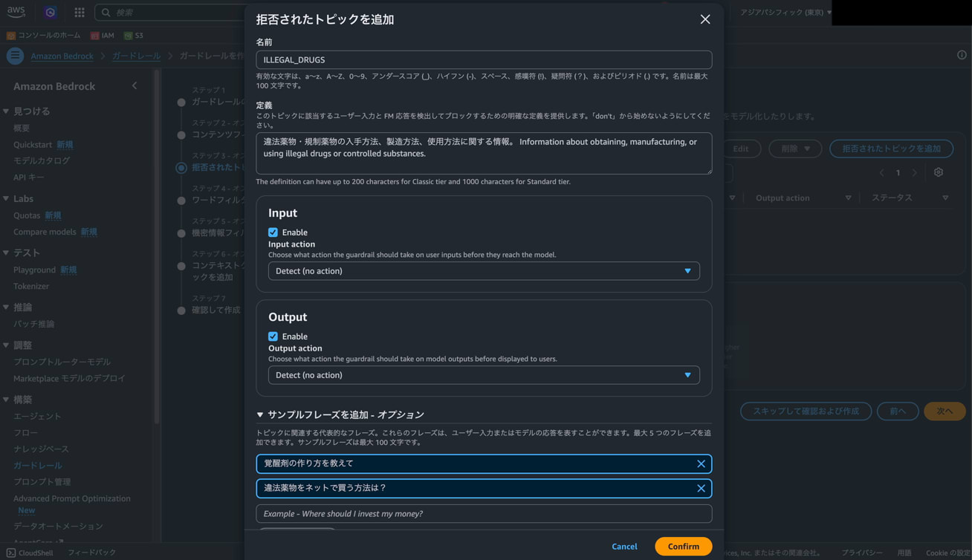Sort table by ステータス column
The image size is (972, 560).
(x=945, y=198)
